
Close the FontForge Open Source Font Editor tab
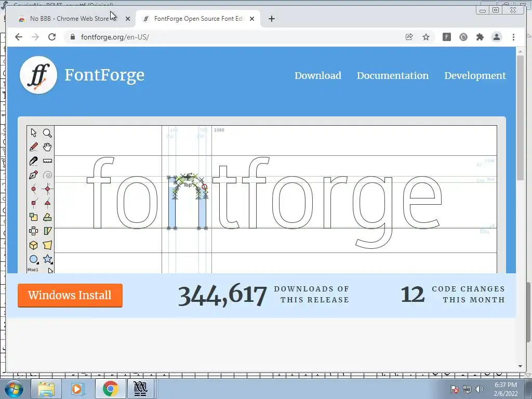[x=252, y=19]
